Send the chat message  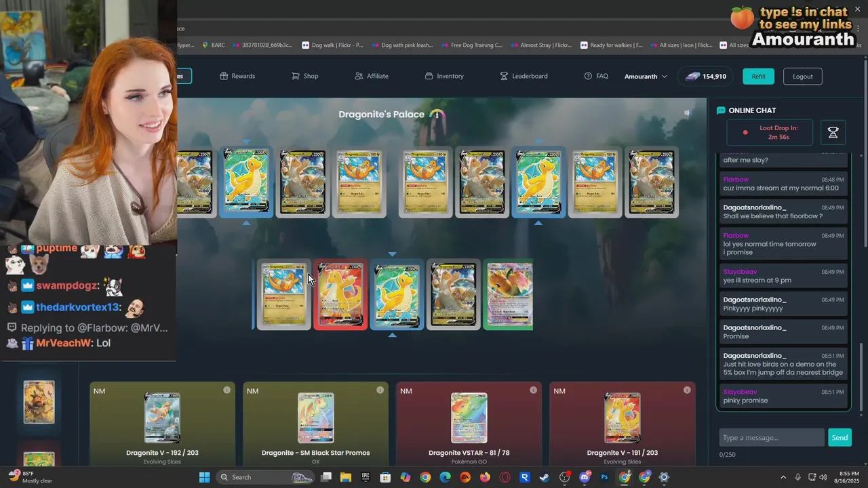(840, 437)
